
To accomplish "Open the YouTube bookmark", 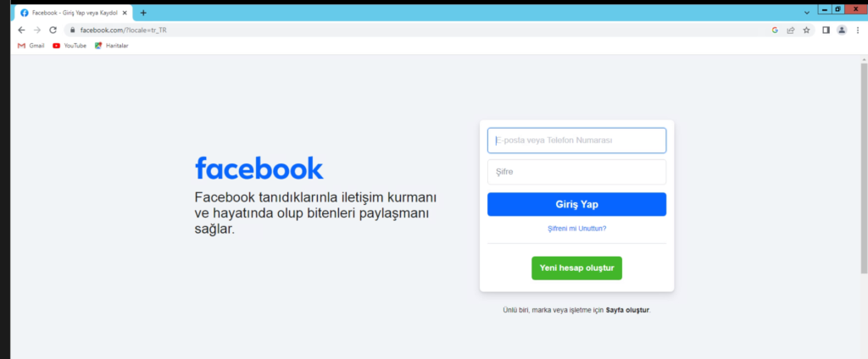I will coord(70,46).
